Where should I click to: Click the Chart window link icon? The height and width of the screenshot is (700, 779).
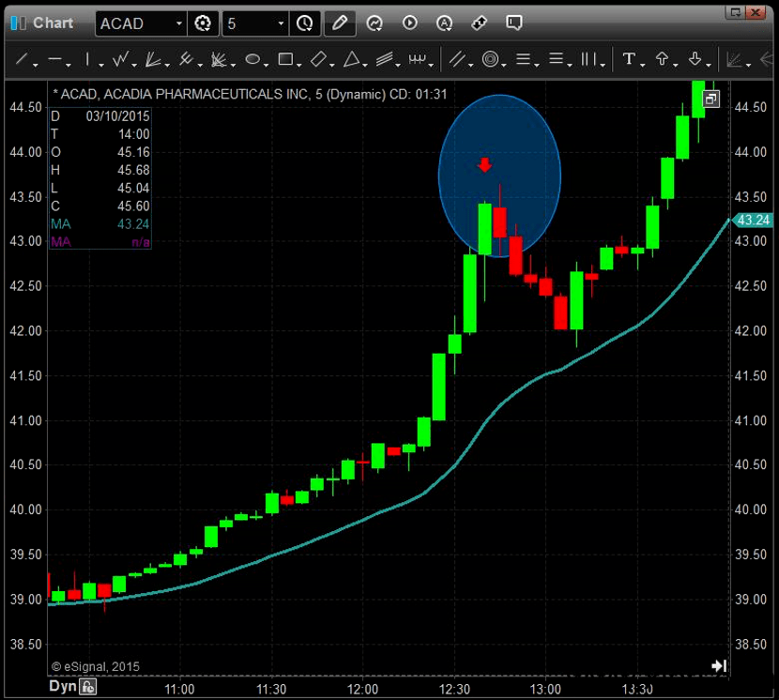(19, 23)
